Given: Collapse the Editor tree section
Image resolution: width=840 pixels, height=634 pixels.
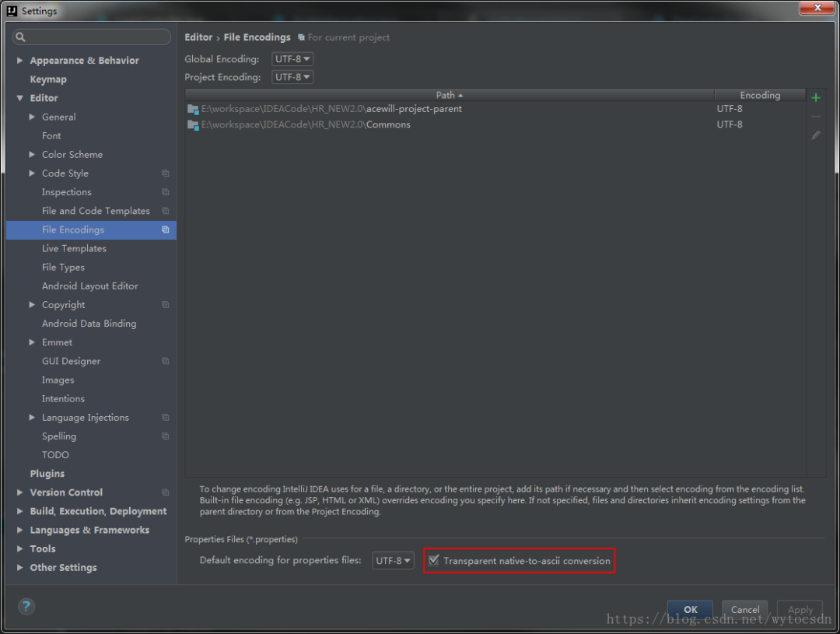Looking at the screenshot, I should coord(20,98).
